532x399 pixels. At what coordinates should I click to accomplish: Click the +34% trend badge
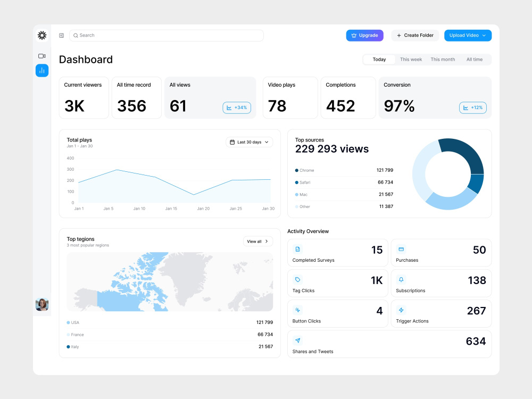(237, 107)
